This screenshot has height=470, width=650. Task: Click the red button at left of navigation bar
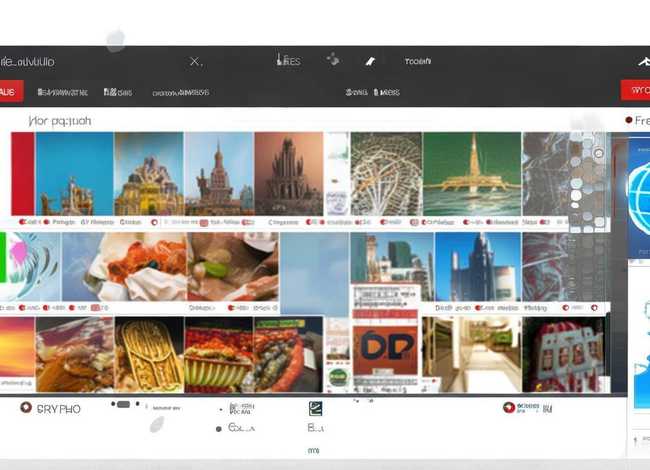pos(10,92)
